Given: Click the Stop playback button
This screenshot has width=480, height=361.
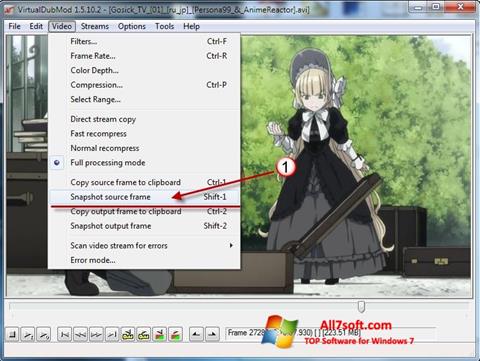Looking at the screenshot, I should (13, 334).
